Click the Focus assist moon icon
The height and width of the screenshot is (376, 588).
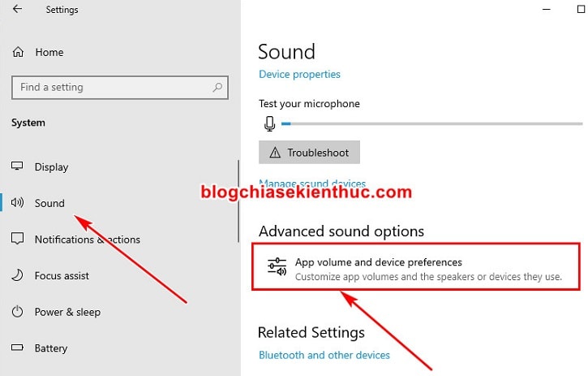(x=17, y=275)
